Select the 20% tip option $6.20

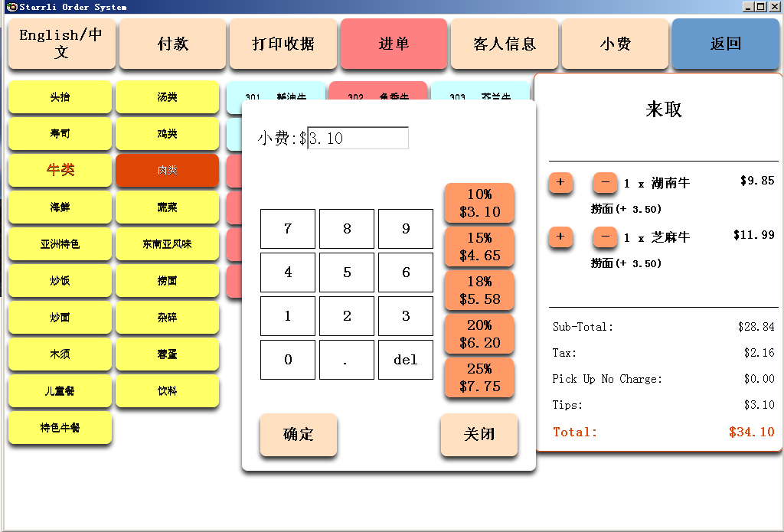(479, 335)
